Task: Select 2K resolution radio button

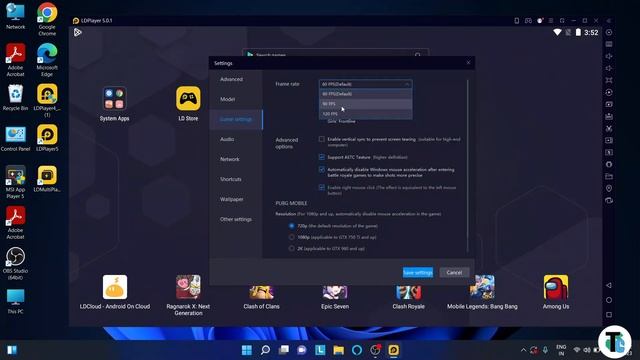Action: (x=291, y=248)
